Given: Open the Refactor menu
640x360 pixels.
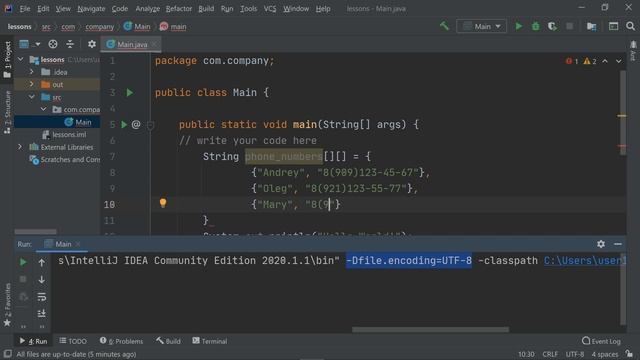Looking at the screenshot, I should pyautogui.click(x=178, y=9).
